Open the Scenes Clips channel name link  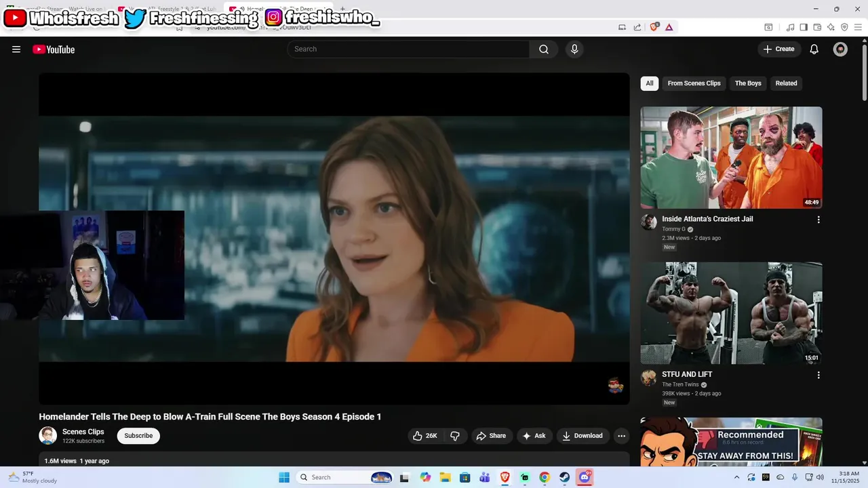tap(83, 432)
